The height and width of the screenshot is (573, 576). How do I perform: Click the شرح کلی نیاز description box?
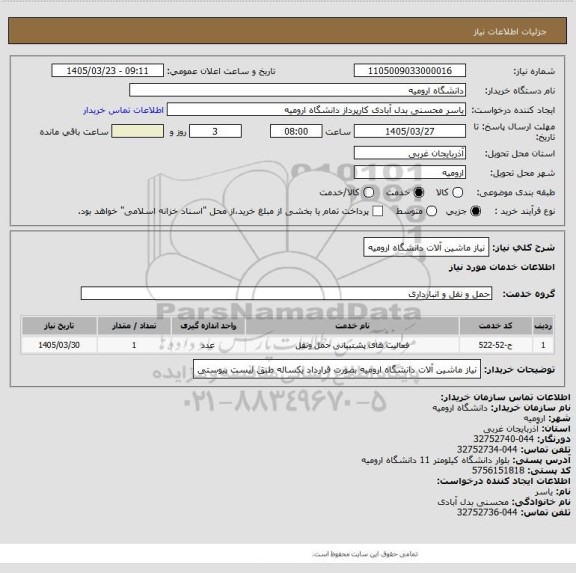(426, 248)
